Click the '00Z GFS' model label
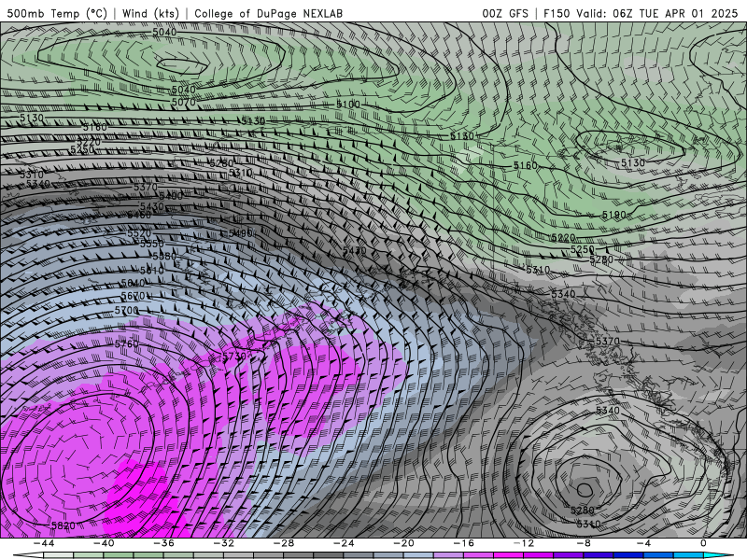This screenshot has height=560, width=747. point(505,13)
